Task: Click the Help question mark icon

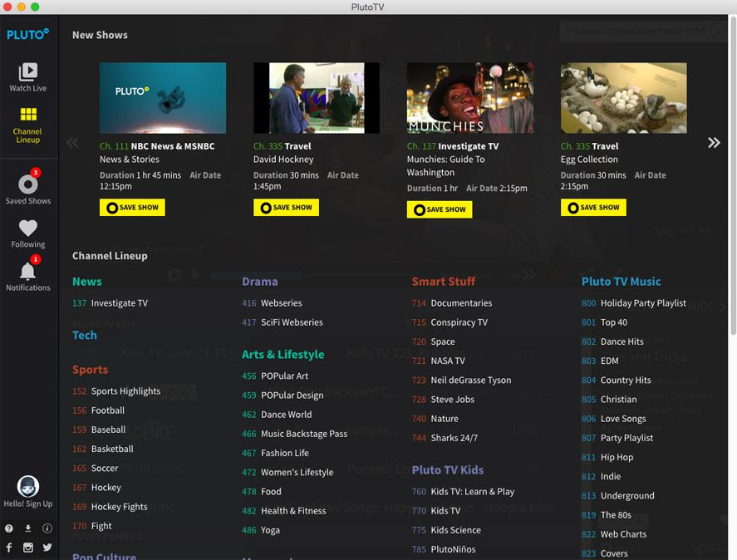Action: (x=7, y=528)
